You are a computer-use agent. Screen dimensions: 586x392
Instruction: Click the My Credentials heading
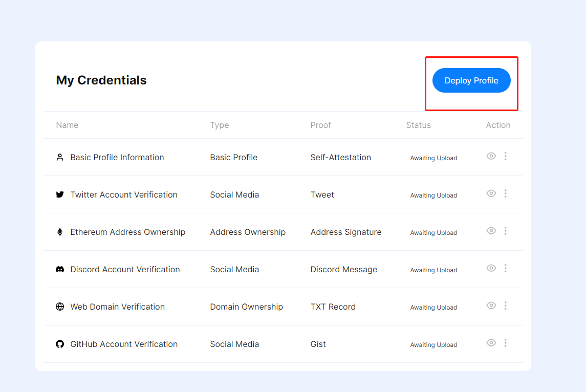point(101,80)
